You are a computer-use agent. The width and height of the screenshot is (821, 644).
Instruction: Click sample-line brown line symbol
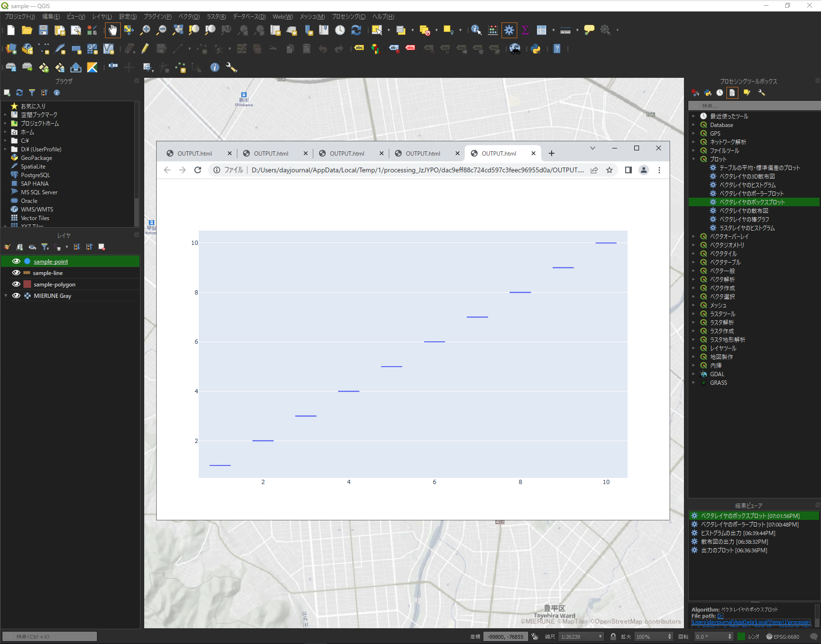tap(27, 273)
